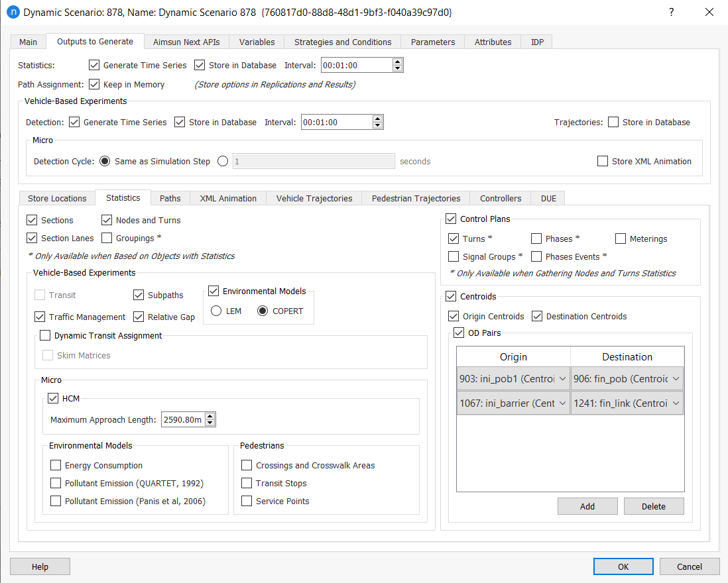The image size is (728, 583).
Task: Click Add to create a new OD pair
Action: click(x=587, y=505)
